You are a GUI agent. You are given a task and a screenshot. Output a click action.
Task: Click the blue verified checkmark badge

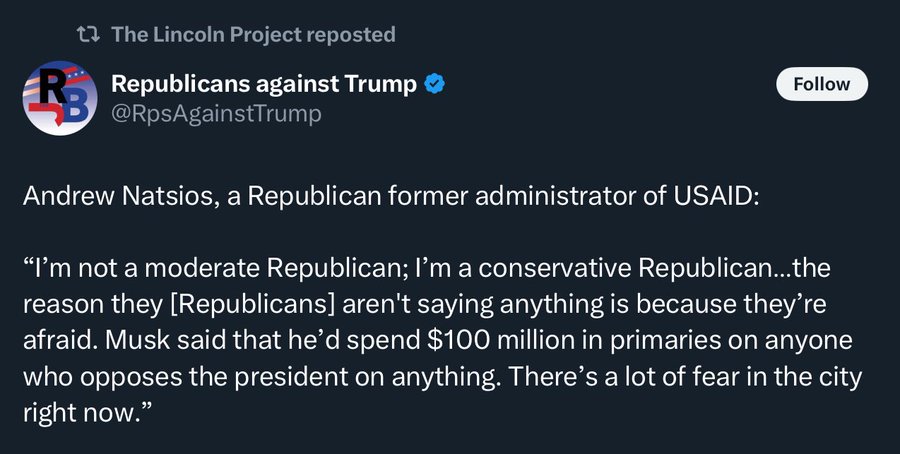435,84
